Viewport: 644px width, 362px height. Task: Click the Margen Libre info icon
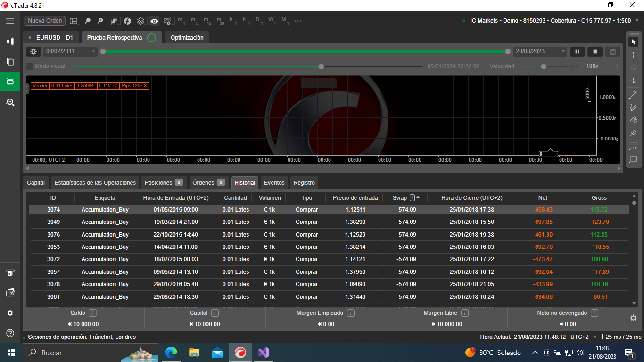click(x=464, y=313)
